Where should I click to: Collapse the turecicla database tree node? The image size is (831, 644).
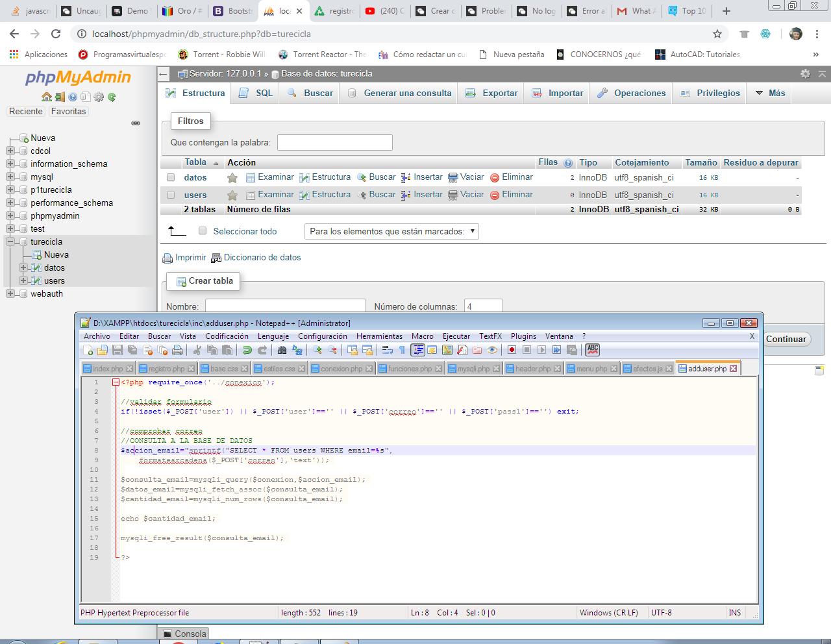pyautogui.click(x=10, y=241)
